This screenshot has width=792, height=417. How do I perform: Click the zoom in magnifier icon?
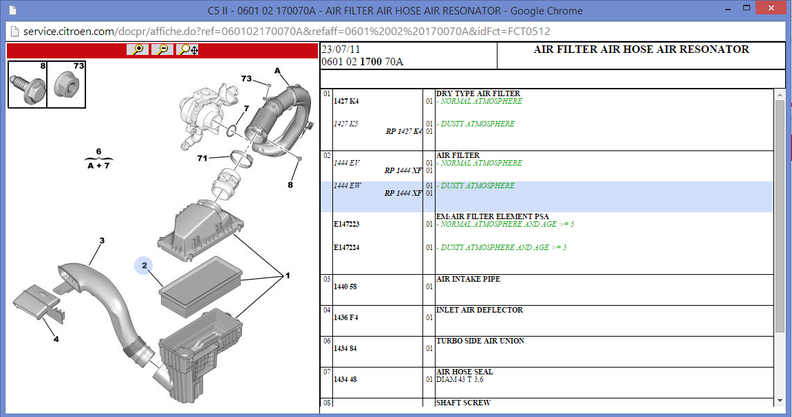[137, 49]
